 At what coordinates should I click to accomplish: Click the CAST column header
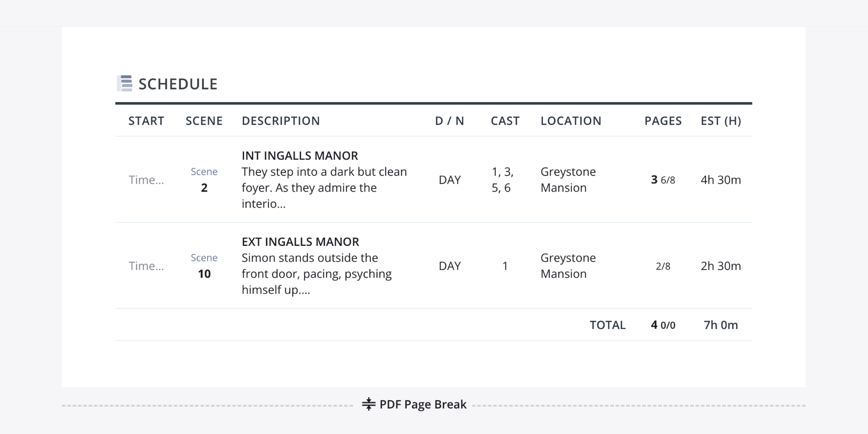(x=505, y=121)
